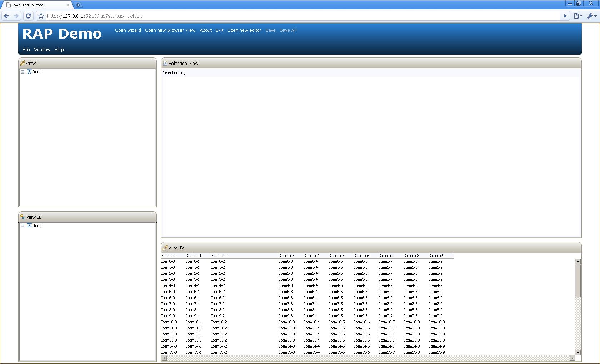This screenshot has height=364, width=600.
Task: Select the Item14-5 cell
Action: (x=337, y=346)
